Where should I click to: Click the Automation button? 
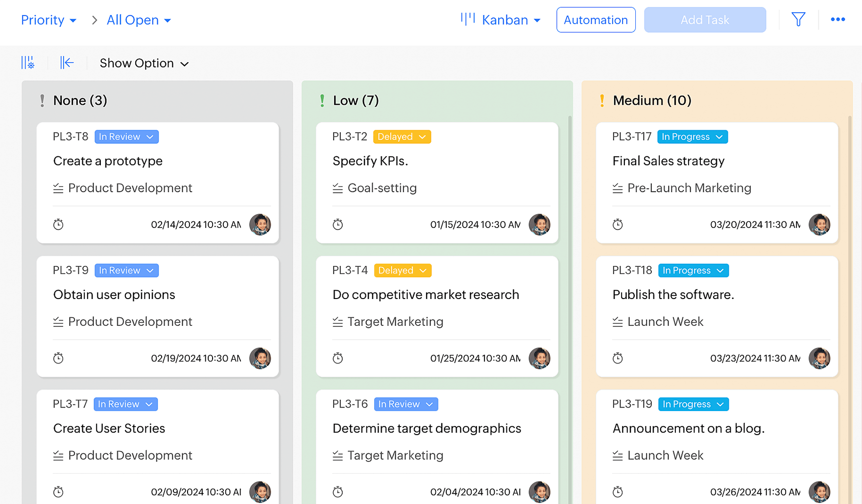click(596, 20)
